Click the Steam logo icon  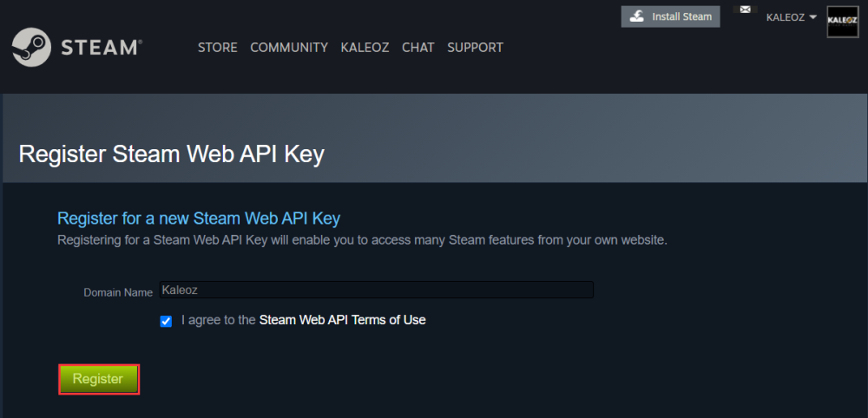(31, 47)
